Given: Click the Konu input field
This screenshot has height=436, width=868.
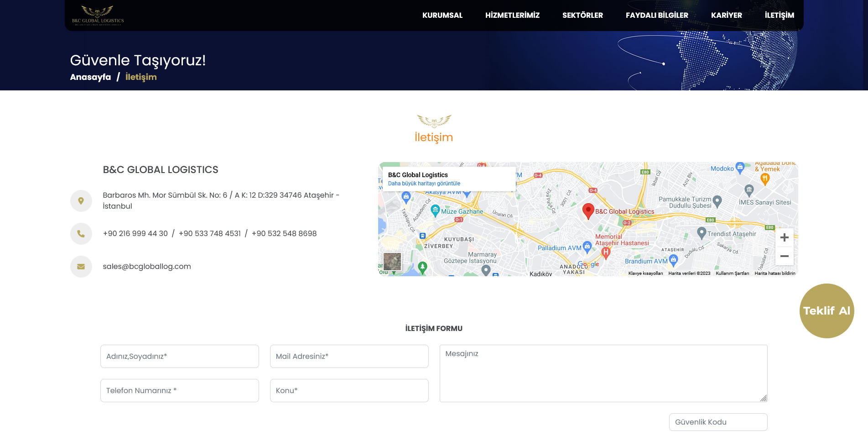Looking at the screenshot, I should (x=349, y=391).
